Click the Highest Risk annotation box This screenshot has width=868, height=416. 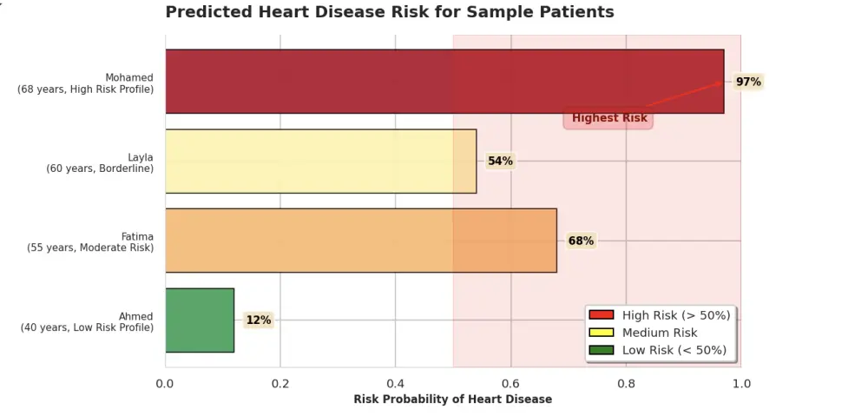tap(608, 118)
